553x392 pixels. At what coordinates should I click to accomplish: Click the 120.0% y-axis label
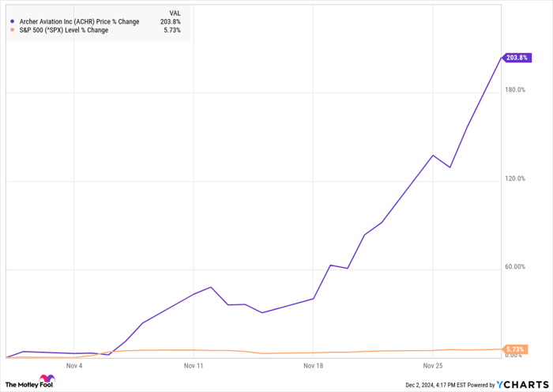pyautogui.click(x=515, y=179)
